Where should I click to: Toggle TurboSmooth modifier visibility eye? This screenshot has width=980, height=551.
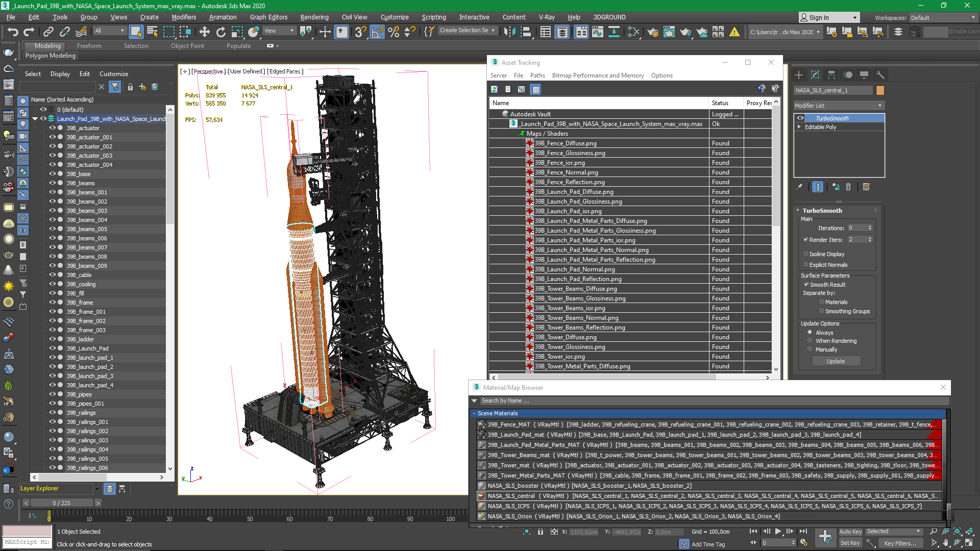click(x=800, y=118)
